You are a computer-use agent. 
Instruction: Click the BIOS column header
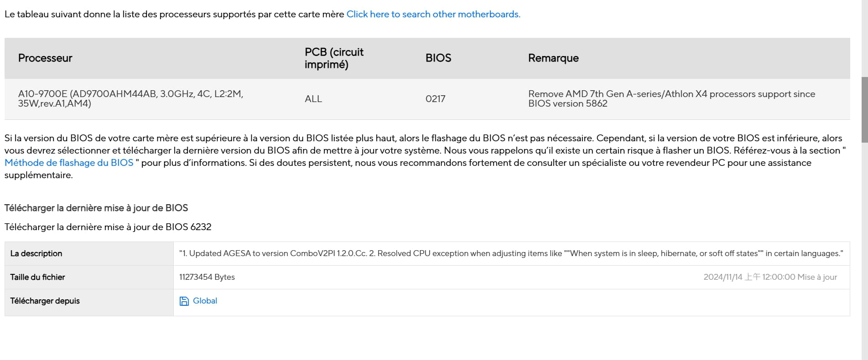tap(438, 58)
